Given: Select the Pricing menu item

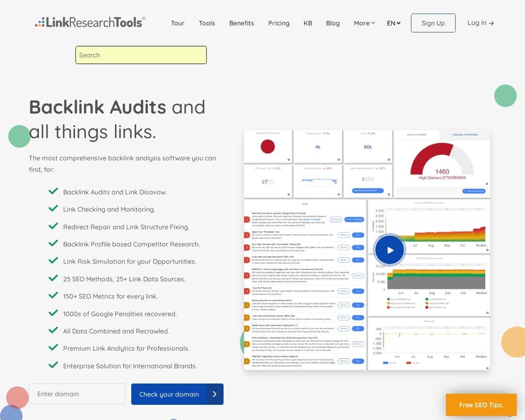Looking at the screenshot, I should 279,23.
